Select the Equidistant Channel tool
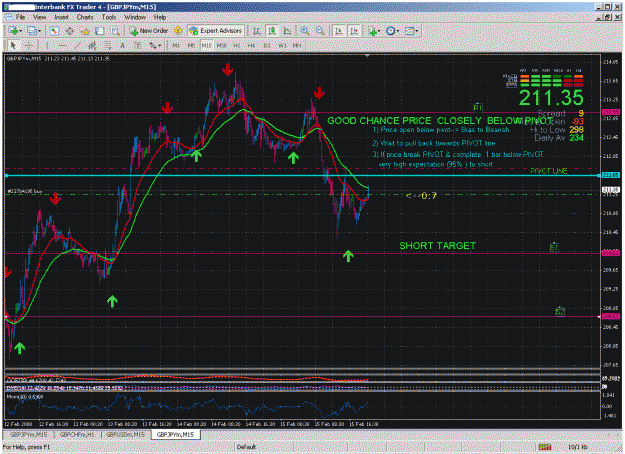This screenshot has width=625, height=454. (92, 45)
